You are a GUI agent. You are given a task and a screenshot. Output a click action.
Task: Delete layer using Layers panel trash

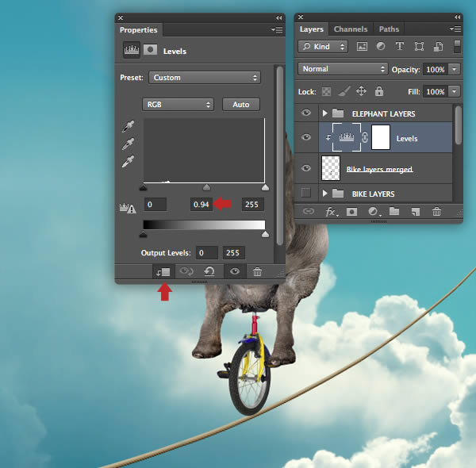(436, 211)
